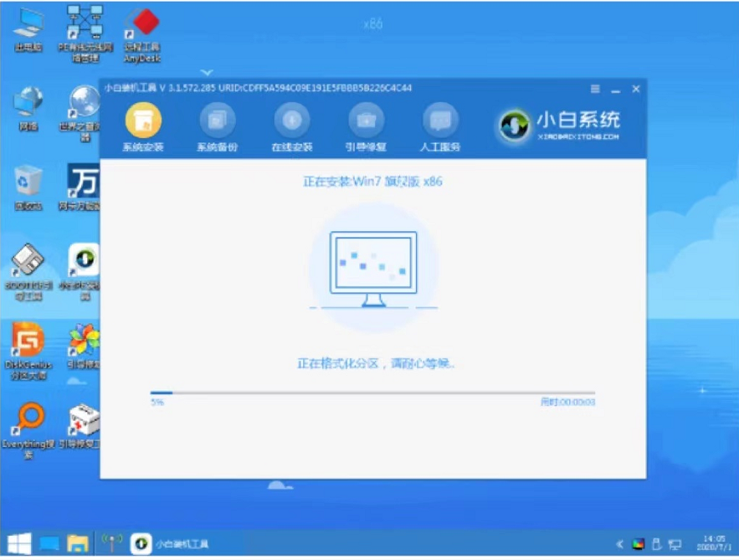The width and height of the screenshot is (739, 560).
Task: Open the taskbar clock and date
Action: (714, 543)
